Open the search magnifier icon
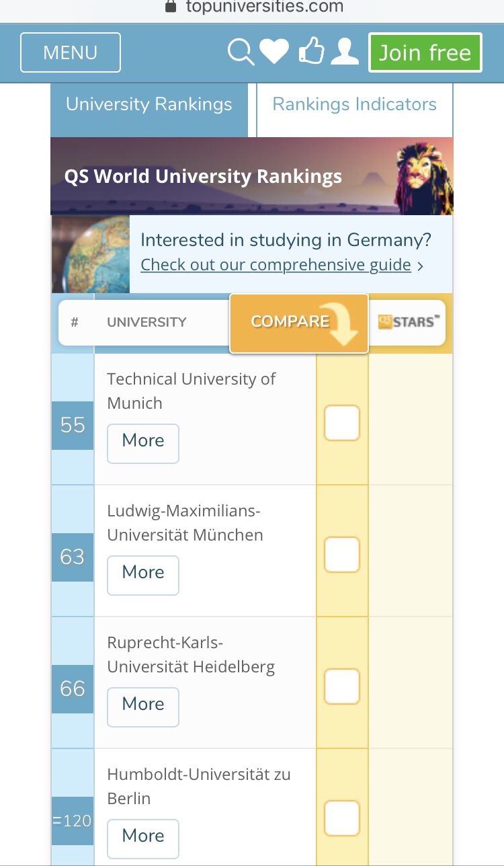The height and width of the screenshot is (866, 504). pyautogui.click(x=241, y=52)
